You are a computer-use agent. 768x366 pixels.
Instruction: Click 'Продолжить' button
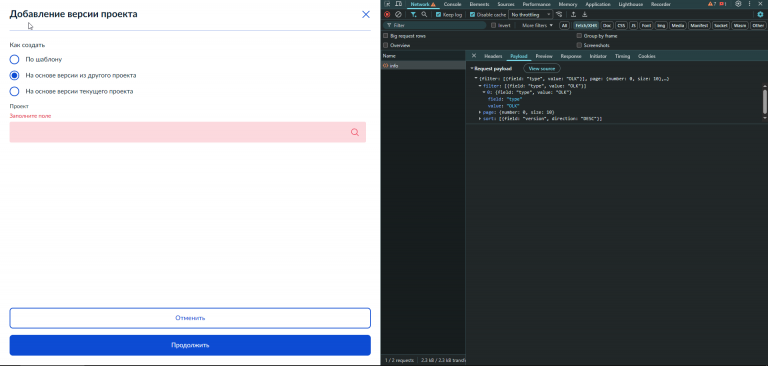(190, 345)
